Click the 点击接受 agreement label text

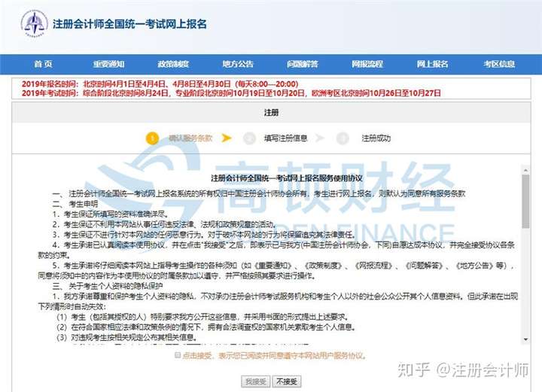point(274,355)
